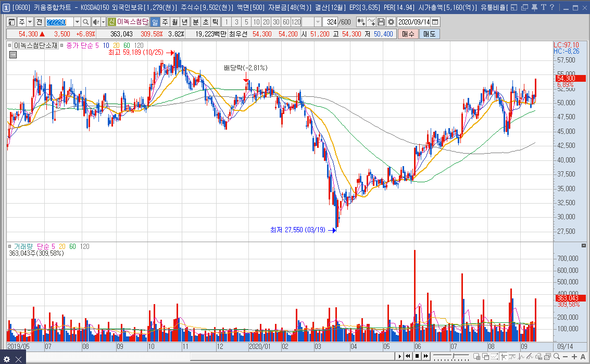Click the horizontal chart scrollbar
590x364 pixels.
(292, 356)
